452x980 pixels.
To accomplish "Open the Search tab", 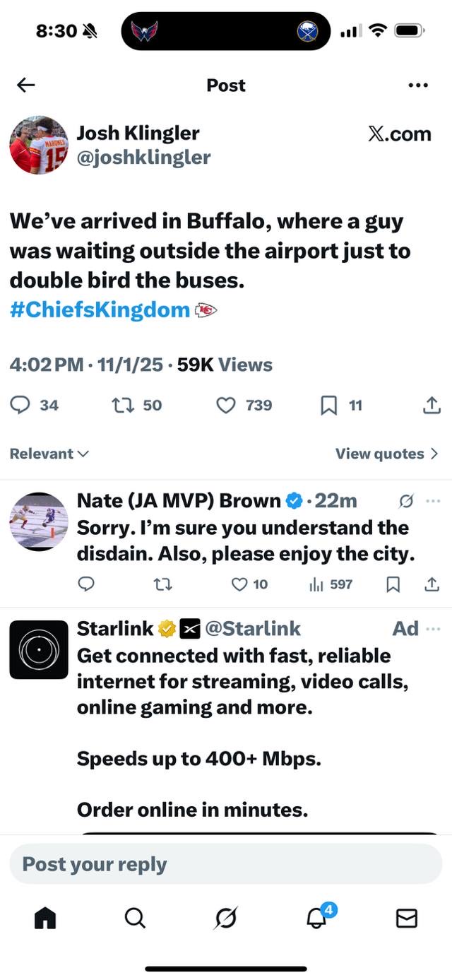I will pos(135,917).
